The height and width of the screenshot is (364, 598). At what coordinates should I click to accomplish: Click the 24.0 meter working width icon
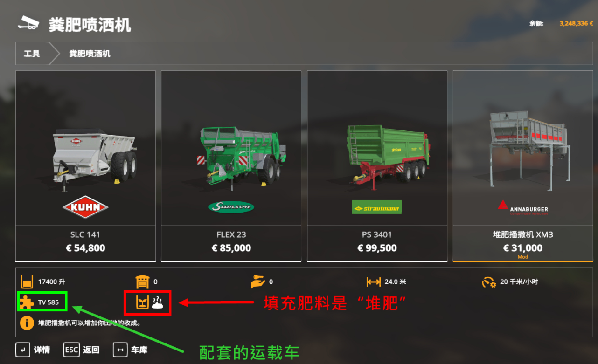click(x=373, y=282)
